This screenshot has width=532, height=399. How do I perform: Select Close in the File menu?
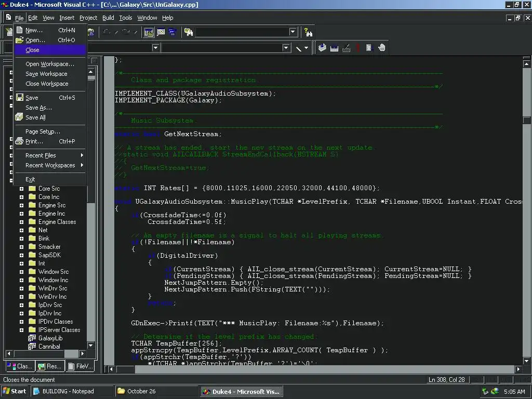click(50, 50)
